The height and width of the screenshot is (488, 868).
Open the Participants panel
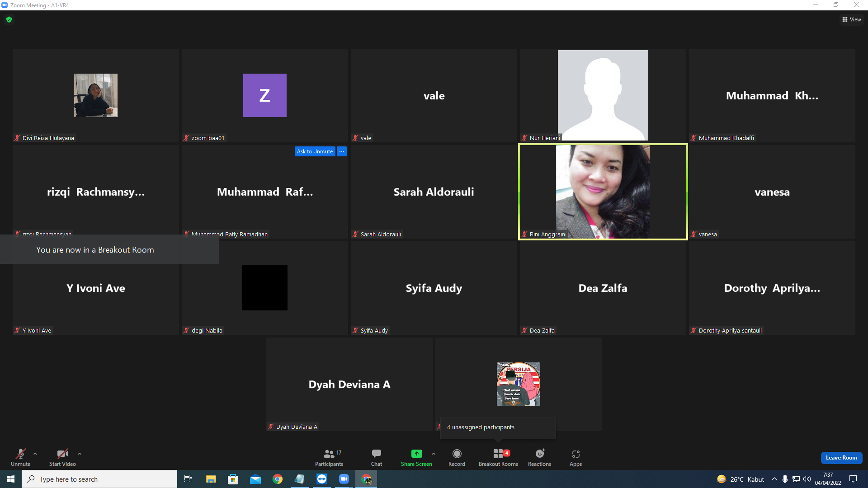click(x=329, y=457)
